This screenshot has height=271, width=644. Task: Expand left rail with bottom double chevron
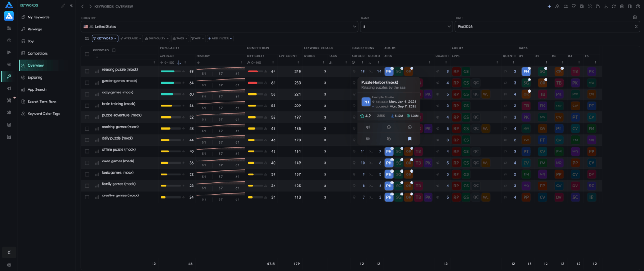pos(9,252)
